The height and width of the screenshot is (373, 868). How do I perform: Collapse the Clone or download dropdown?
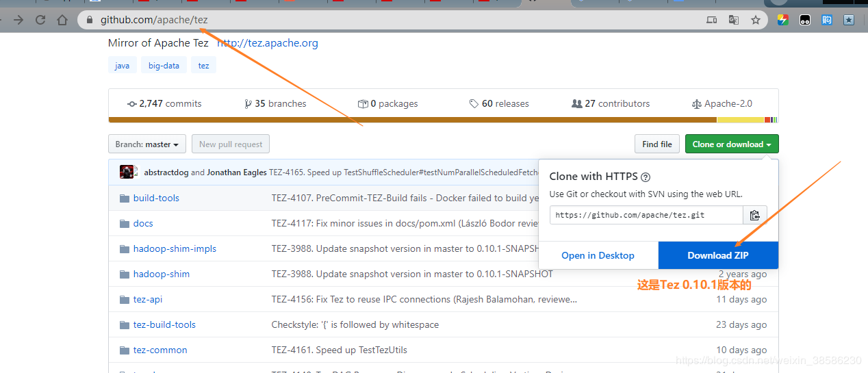732,144
